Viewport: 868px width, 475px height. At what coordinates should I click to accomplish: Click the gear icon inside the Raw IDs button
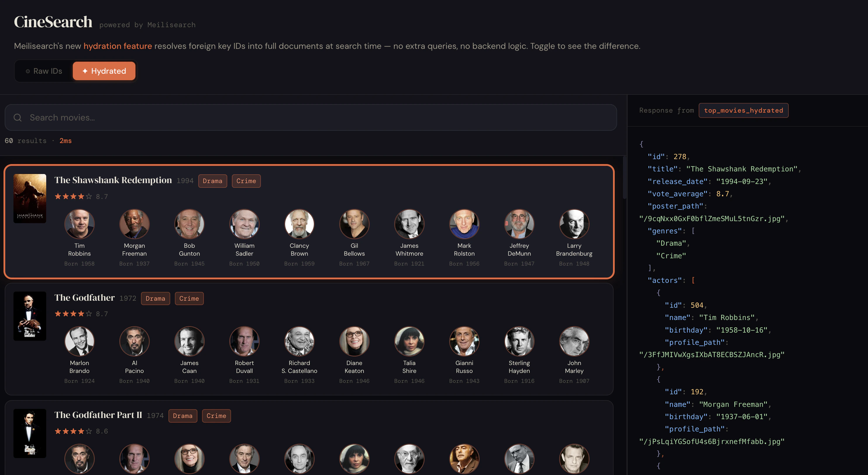28,71
